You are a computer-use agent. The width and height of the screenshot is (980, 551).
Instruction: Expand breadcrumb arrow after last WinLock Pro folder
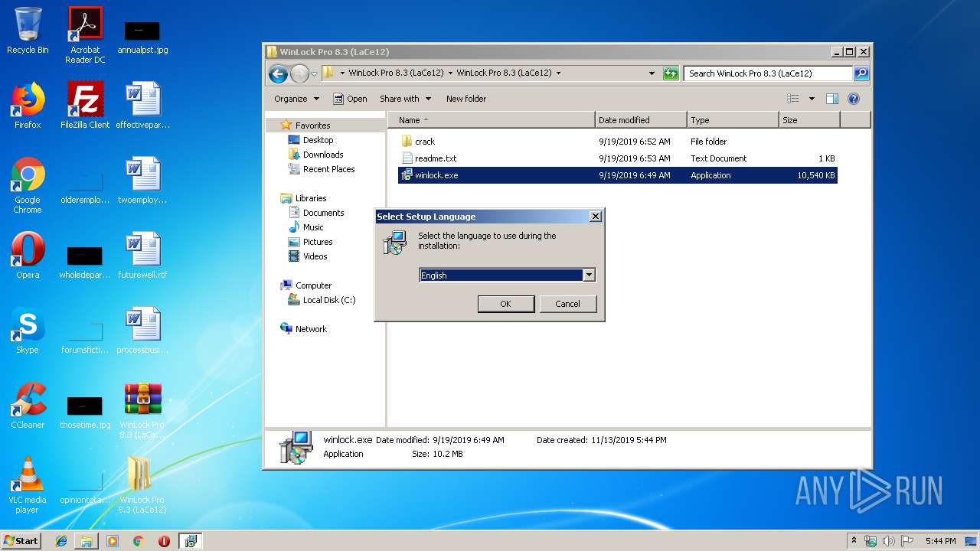tap(558, 73)
